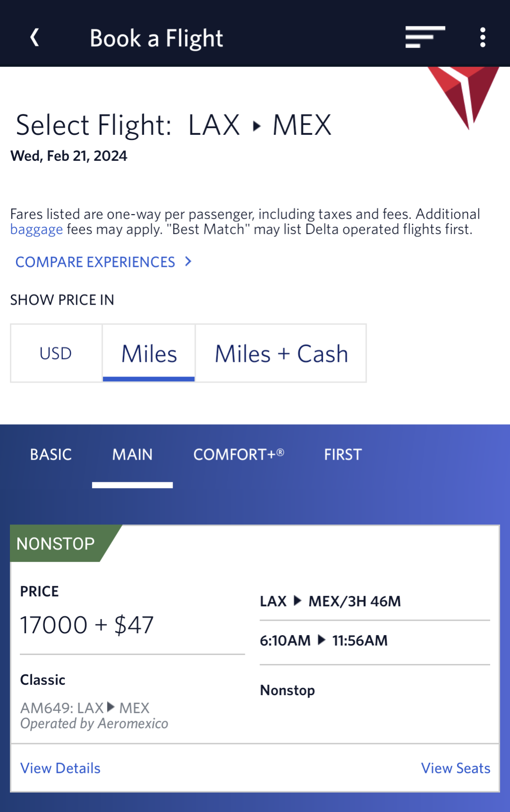The width and height of the screenshot is (510, 812).
Task: Select the Basic fare tab
Action: coord(51,454)
